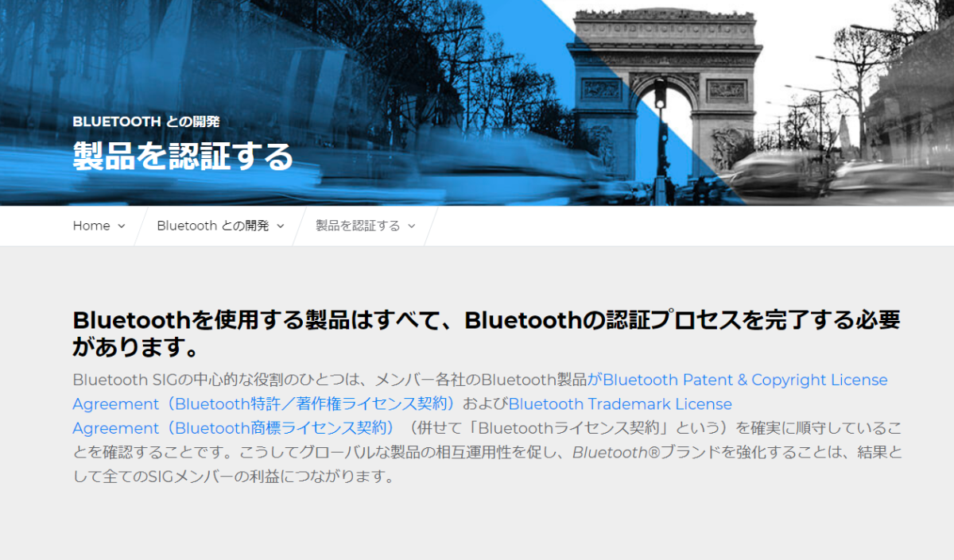
Task: Open the Home breadcrumb item
Action: 91,226
